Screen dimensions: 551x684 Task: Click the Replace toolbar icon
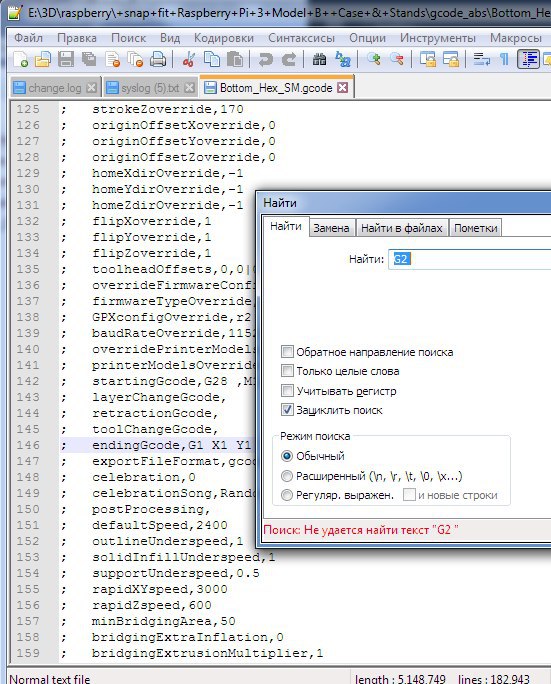[343, 59]
